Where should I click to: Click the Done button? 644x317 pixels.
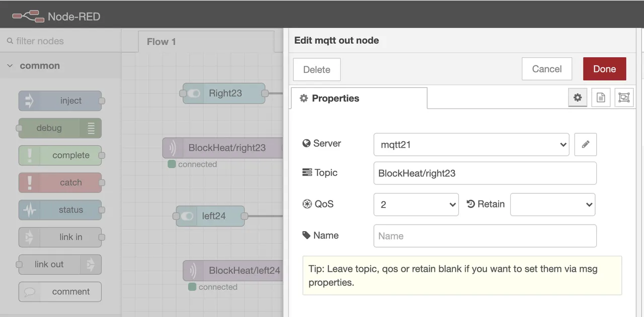(x=605, y=69)
